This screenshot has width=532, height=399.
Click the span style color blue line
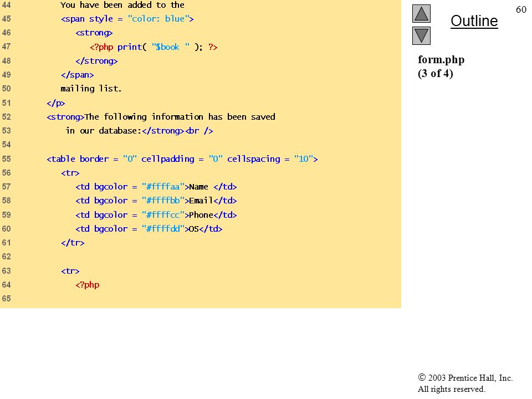click(127, 19)
